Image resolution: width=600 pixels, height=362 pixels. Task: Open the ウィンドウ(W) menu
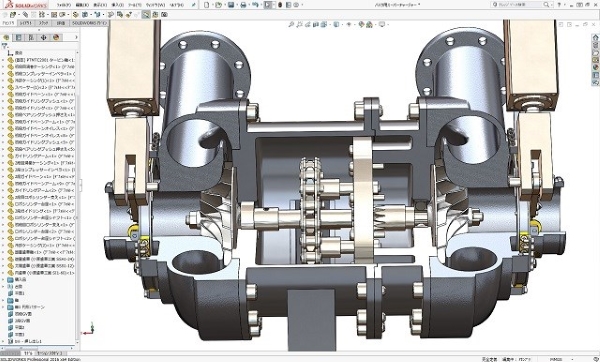point(156,5)
